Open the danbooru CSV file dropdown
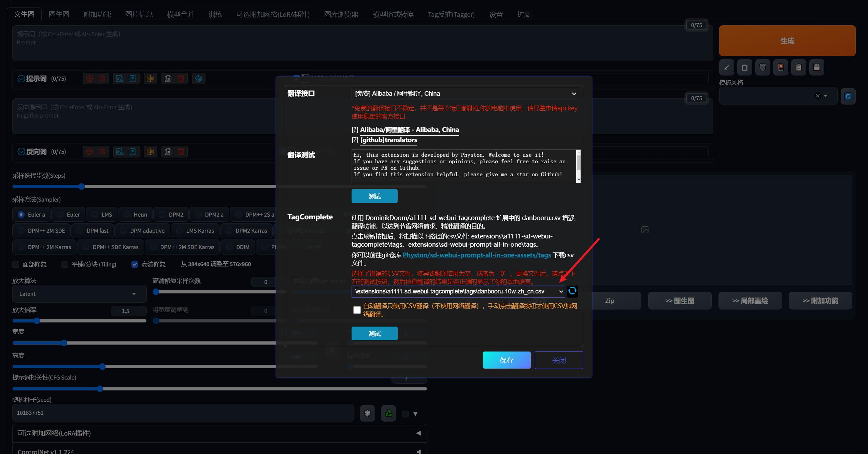 (x=458, y=291)
